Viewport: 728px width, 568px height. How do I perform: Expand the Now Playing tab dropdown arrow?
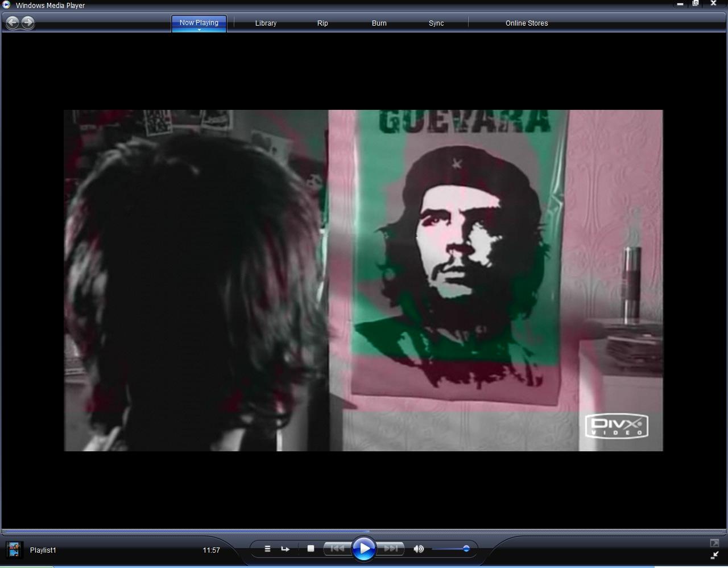(x=199, y=30)
